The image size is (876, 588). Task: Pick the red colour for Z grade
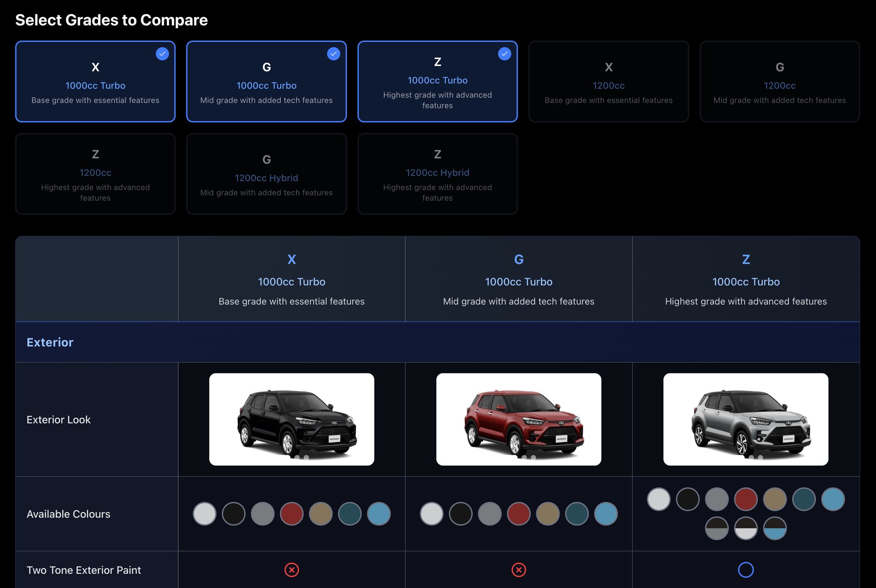click(x=746, y=499)
